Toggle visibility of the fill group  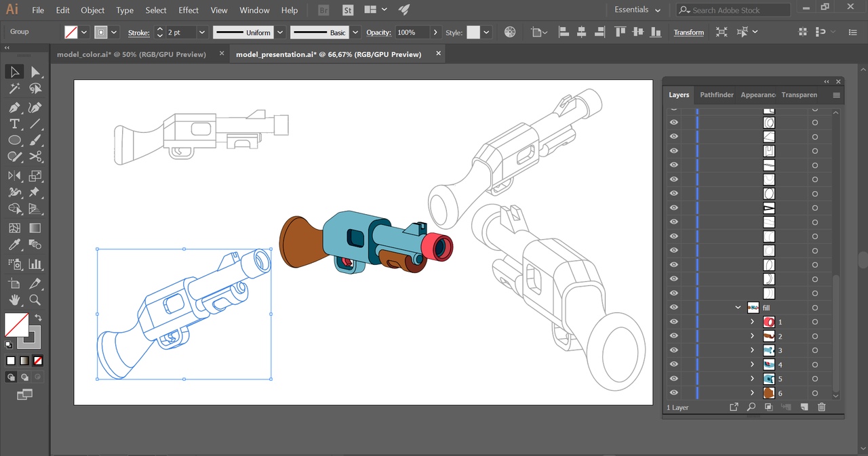tap(673, 308)
